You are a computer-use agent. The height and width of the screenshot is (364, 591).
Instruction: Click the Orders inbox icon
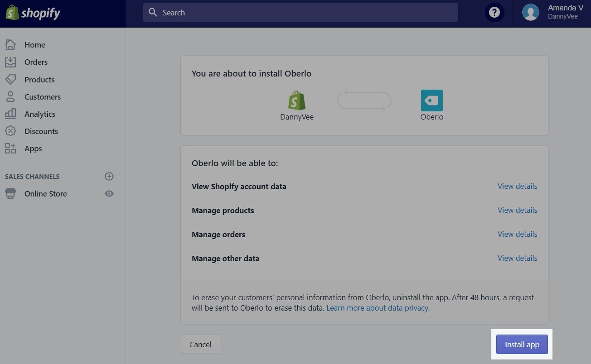[10, 62]
